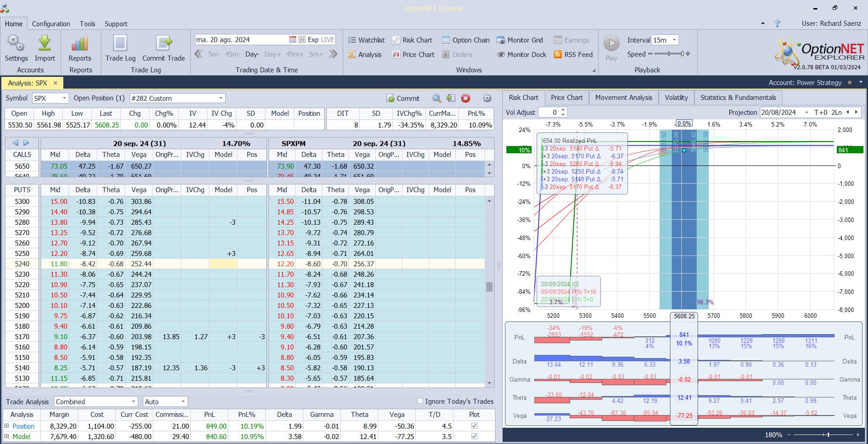Image resolution: width=868 pixels, height=444 pixels.
Task: Increase zoom with the plus button
Action: pyautogui.click(x=858, y=435)
